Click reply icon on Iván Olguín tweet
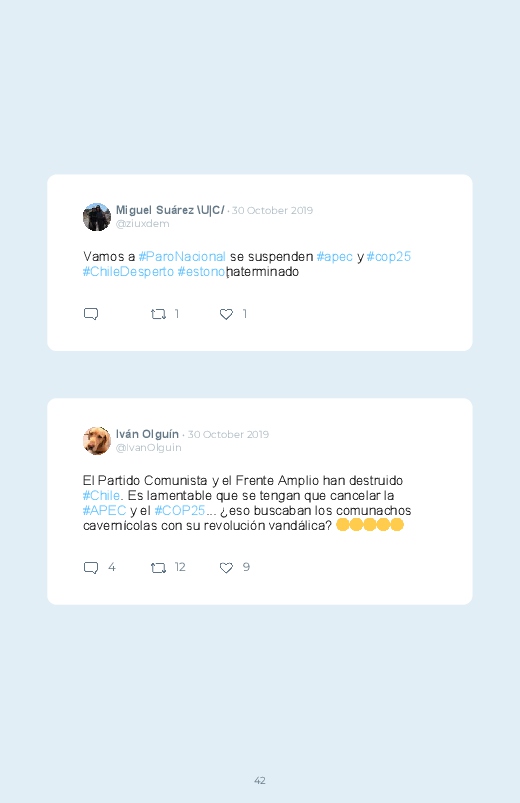The height and width of the screenshot is (803, 520). 91,567
